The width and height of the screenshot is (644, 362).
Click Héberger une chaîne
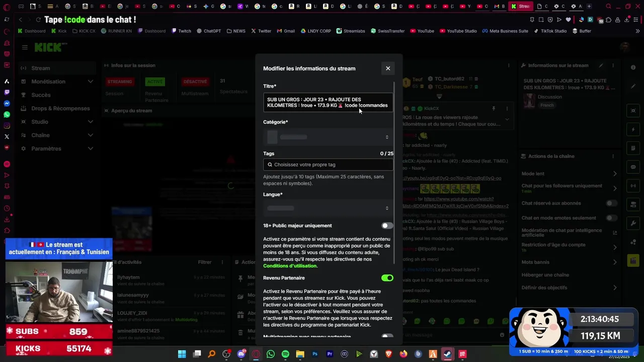545,275
